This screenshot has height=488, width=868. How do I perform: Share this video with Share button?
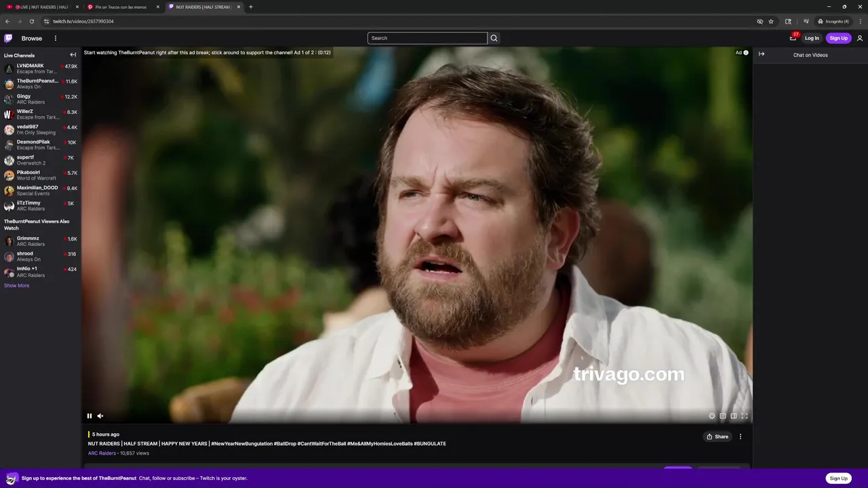pos(717,436)
